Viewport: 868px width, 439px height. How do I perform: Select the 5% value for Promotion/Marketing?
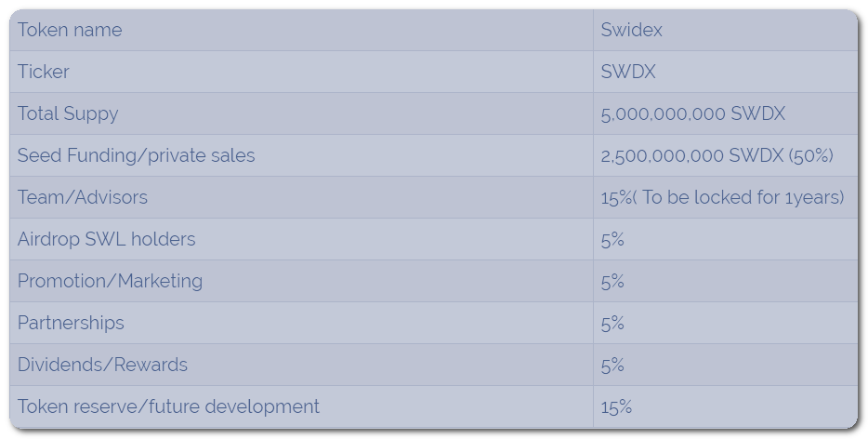pyautogui.click(x=612, y=282)
